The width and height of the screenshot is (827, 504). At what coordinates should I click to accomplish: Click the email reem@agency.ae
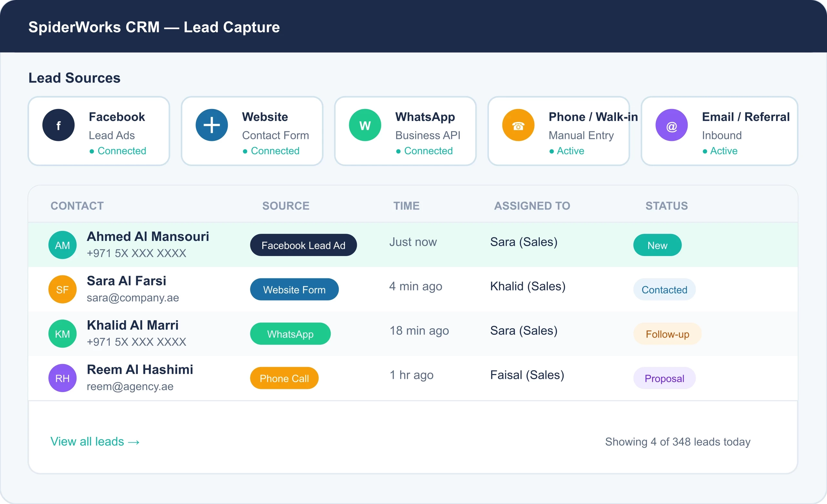tap(130, 386)
